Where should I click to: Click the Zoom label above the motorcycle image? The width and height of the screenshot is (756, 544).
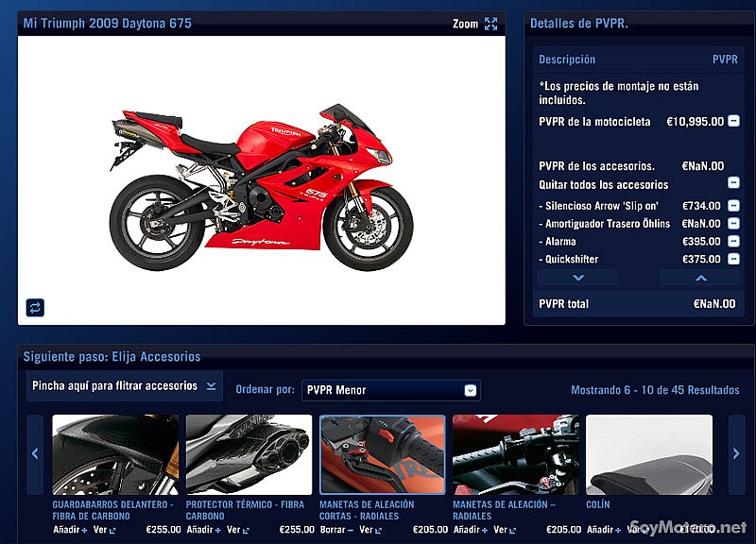[x=465, y=24]
